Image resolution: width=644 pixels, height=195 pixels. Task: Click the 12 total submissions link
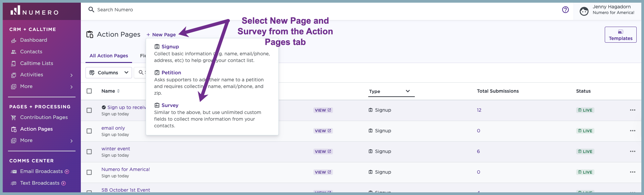[x=479, y=110]
